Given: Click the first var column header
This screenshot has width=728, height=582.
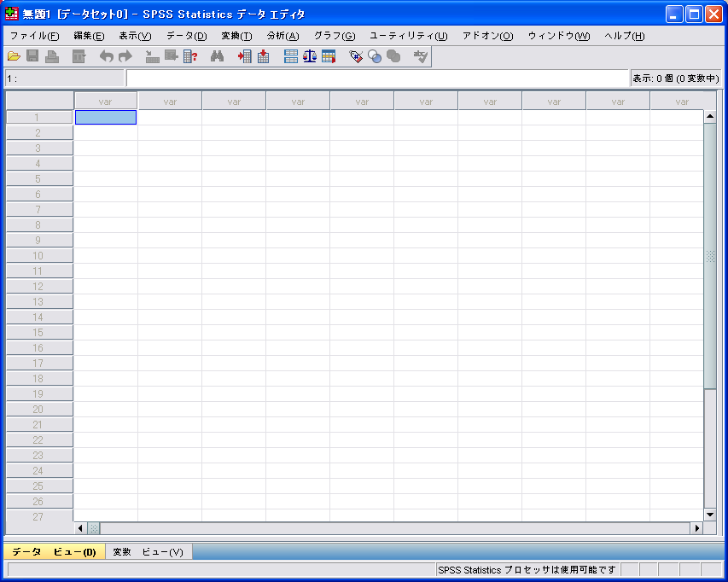Looking at the screenshot, I should [106, 102].
